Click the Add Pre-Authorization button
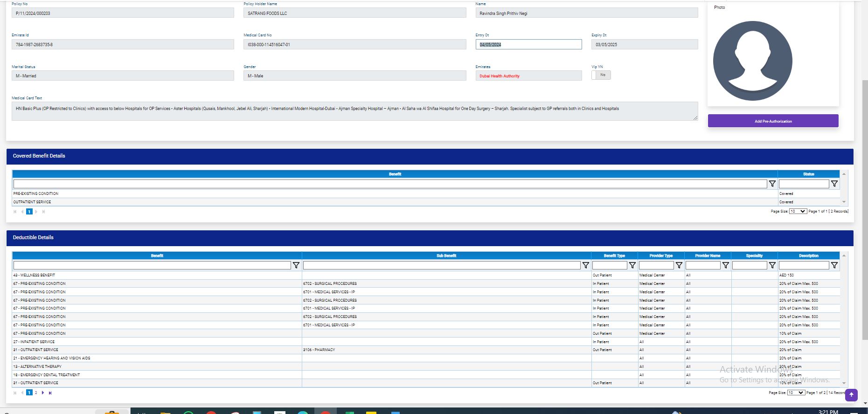868x414 pixels. (x=773, y=121)
